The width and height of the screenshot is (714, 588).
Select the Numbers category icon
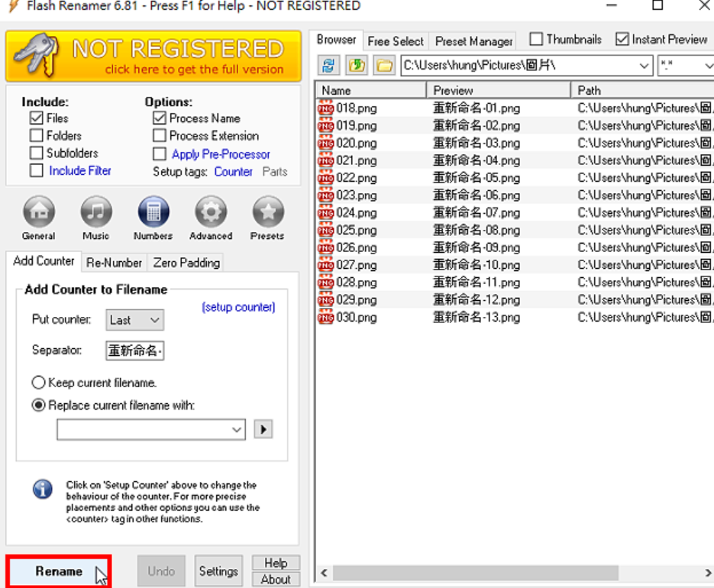[x=153, y=212]
